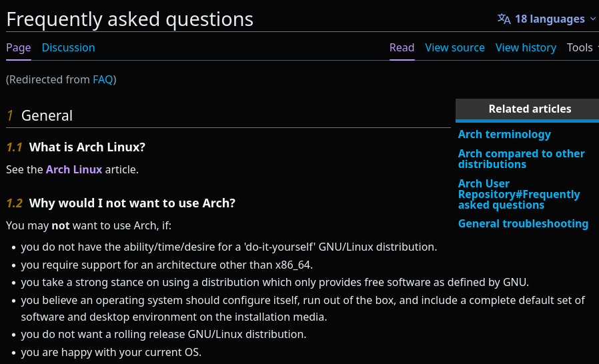This screenshot has width=599, height=364.
Task: Click the Related articles header
Action: click(x=530, y=109)
